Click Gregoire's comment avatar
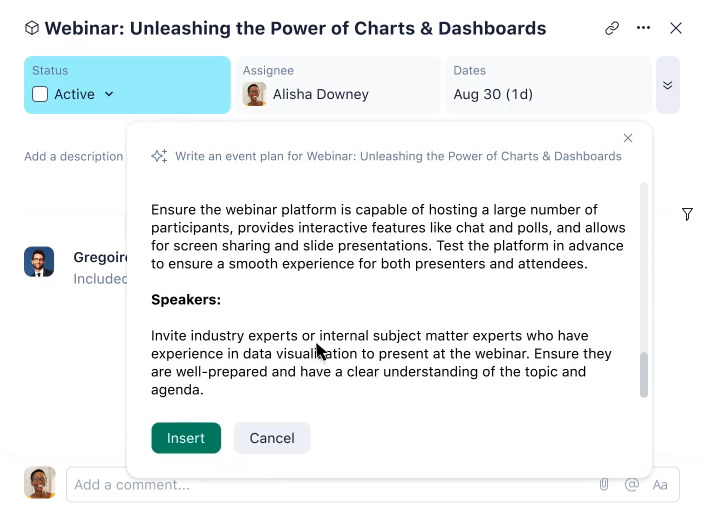This screenshot has width=704, height=512. click(39, 262)
